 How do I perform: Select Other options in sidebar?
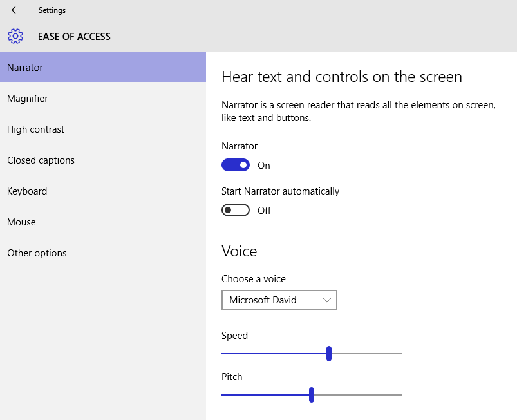[37, 253]
